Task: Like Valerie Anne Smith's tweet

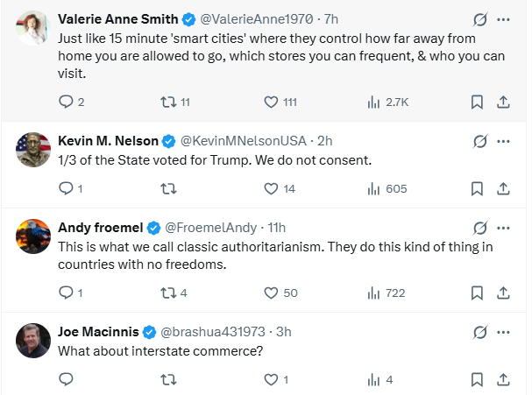Action: [272, 102]
